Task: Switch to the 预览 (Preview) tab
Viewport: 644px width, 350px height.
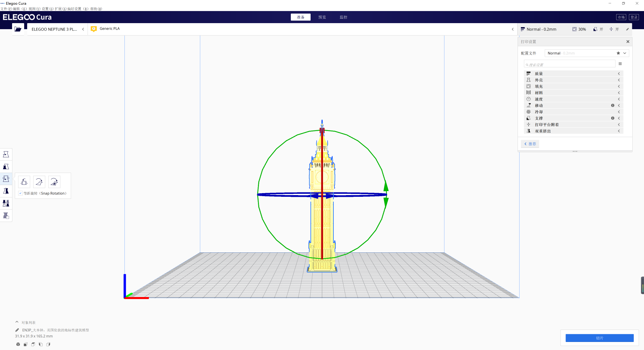Action: tap(322, 17)
